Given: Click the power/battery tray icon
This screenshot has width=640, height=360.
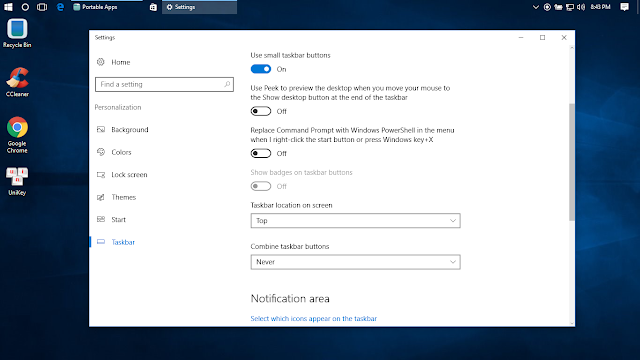Looking at the screenshot, I should 558,7.
